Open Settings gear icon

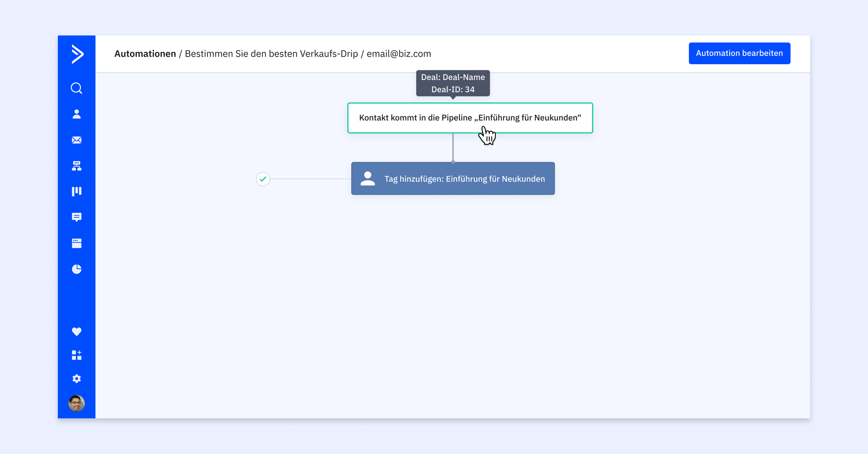(76, 379)
